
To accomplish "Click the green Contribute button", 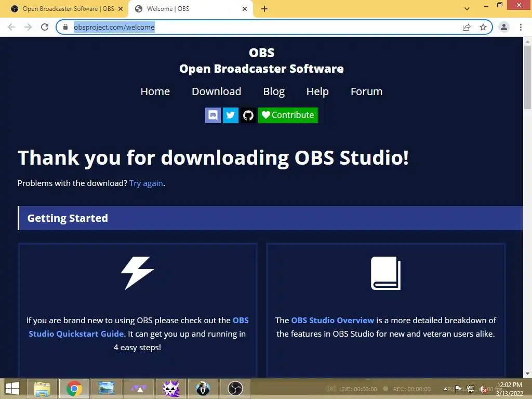I will click(288, 115).
